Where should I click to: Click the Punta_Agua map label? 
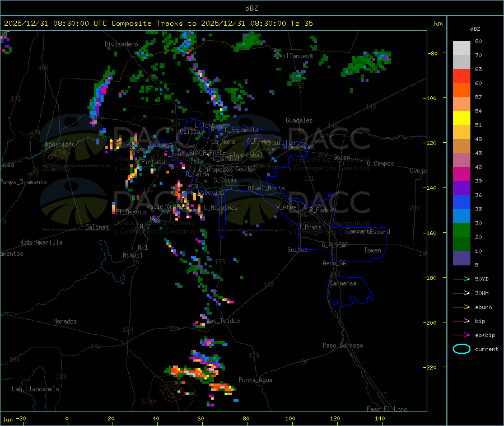point(255,380)
